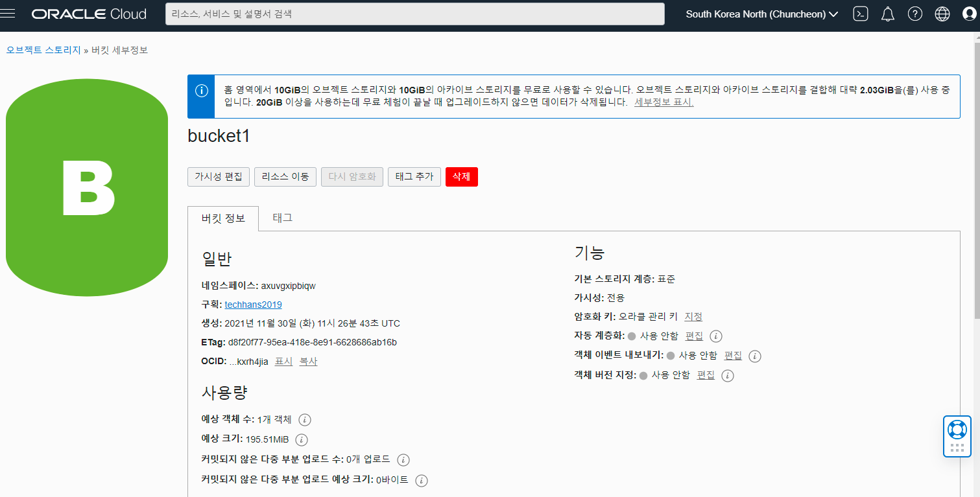Click 지정 next to 암호화 키

[x=693, y=317]
